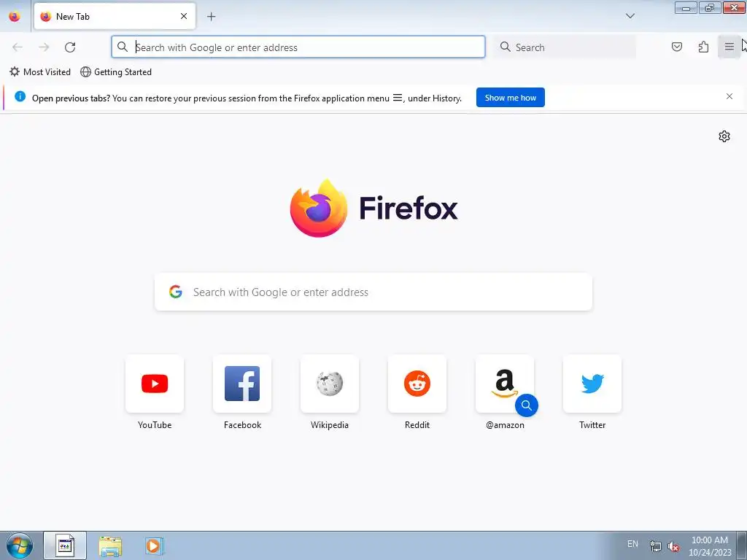Click Show me how button
This screenshot has width=747, height=560.
[510, 98]
